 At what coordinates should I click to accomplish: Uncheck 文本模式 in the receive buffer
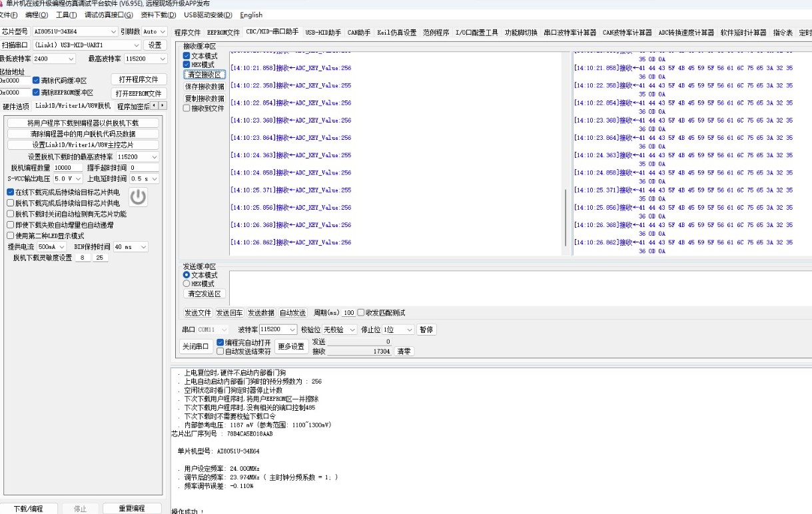(187, 57)
